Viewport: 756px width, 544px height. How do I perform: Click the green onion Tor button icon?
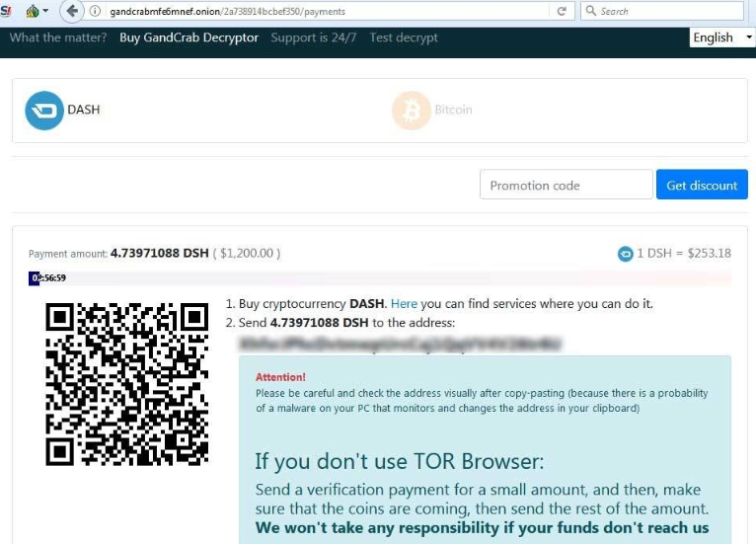pyautogui.click(x=33, y=11)
